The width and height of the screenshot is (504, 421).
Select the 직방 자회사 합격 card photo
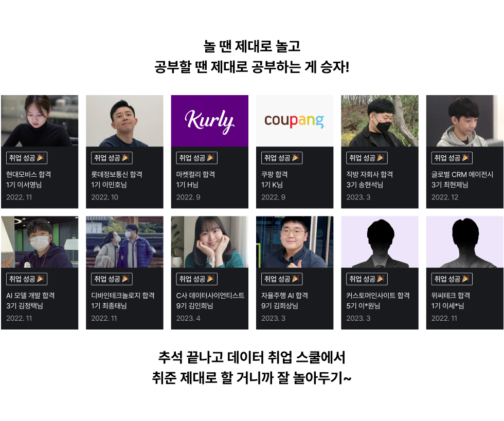point(380,121)
